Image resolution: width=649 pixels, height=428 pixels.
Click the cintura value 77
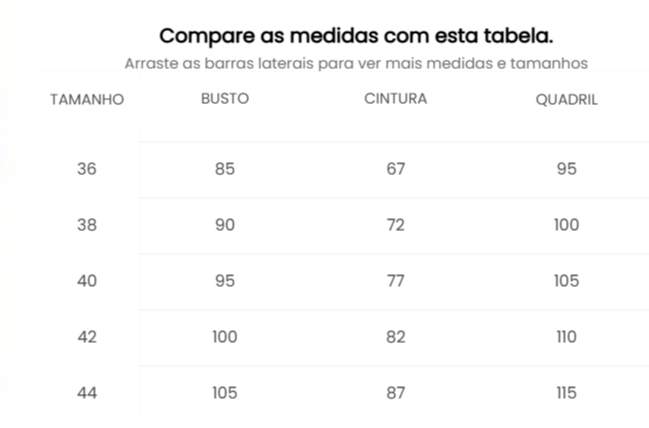(396, 281)
